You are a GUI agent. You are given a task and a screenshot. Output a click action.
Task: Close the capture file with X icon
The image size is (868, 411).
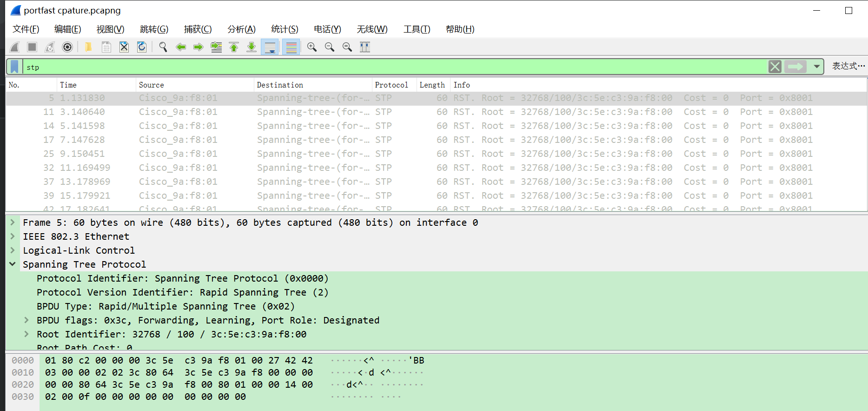[x=124, y=47]
